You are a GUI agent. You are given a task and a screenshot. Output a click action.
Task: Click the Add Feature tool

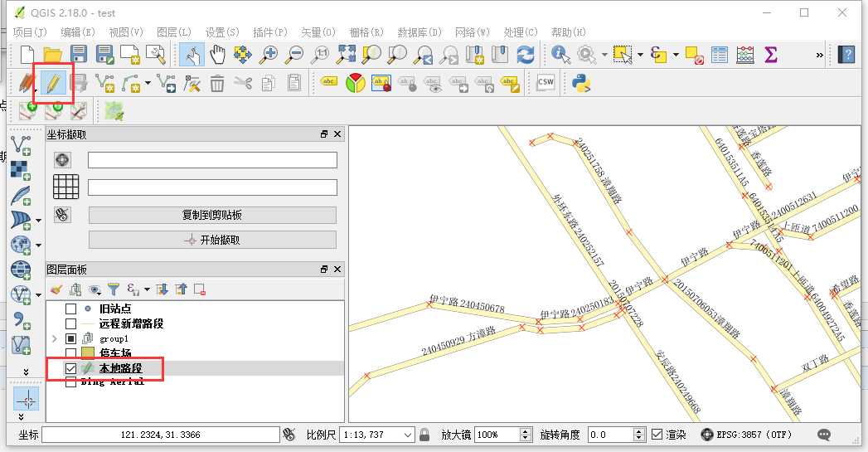104,84
